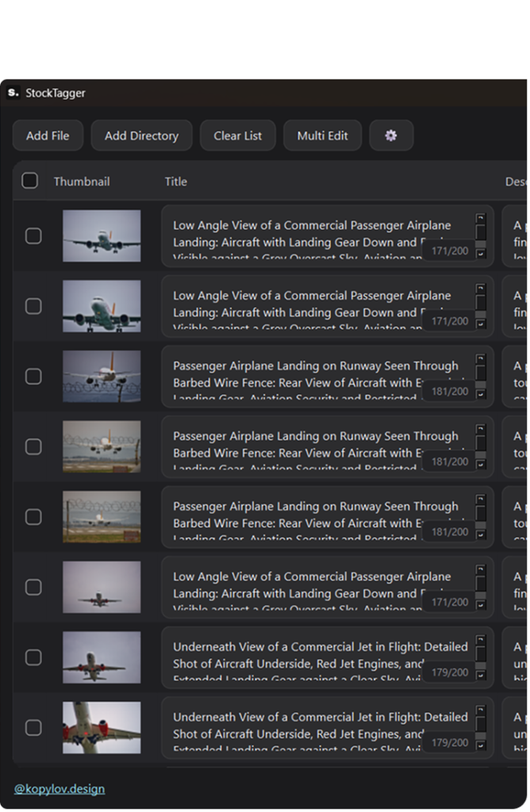Click the Thumbnail column header
The width and height of the screenshot is (530, 812).
pos(82,182)
